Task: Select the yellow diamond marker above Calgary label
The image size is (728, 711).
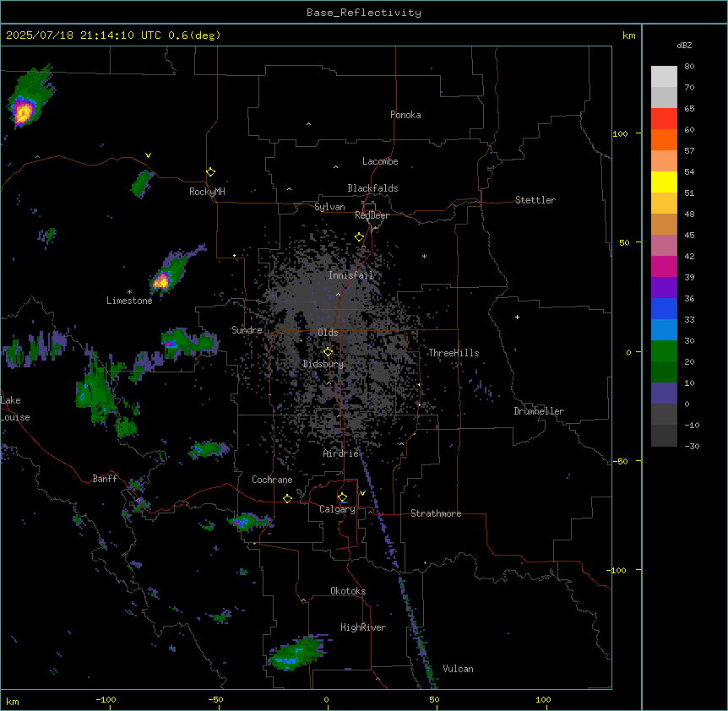Action: (x=342, y=497)
